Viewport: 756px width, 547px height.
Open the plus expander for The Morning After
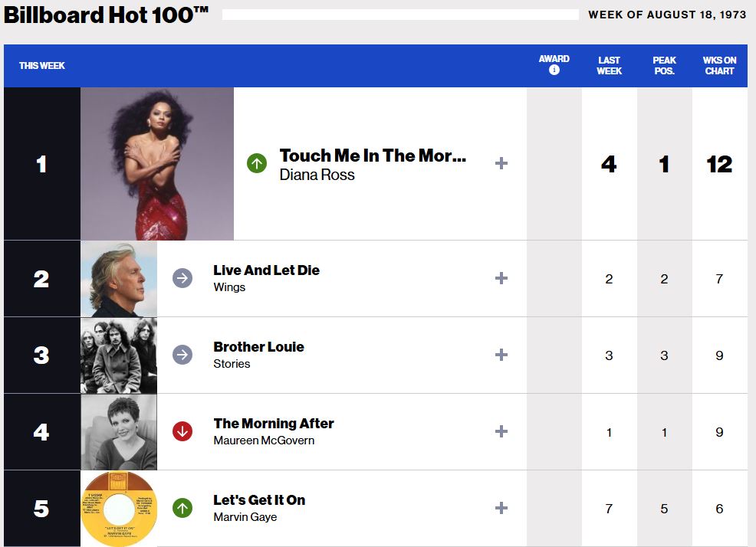pyautogui.click(x=501, y=431)
